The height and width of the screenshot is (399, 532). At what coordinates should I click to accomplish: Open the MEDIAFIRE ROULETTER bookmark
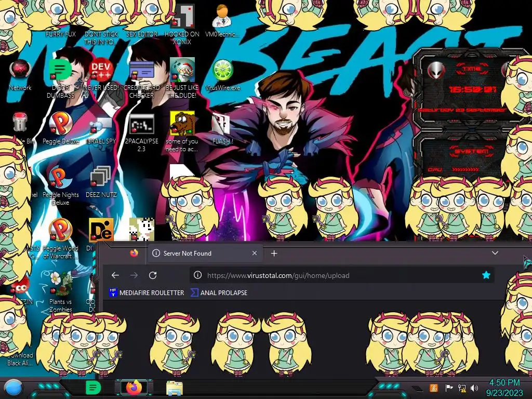tap(146, 292)
